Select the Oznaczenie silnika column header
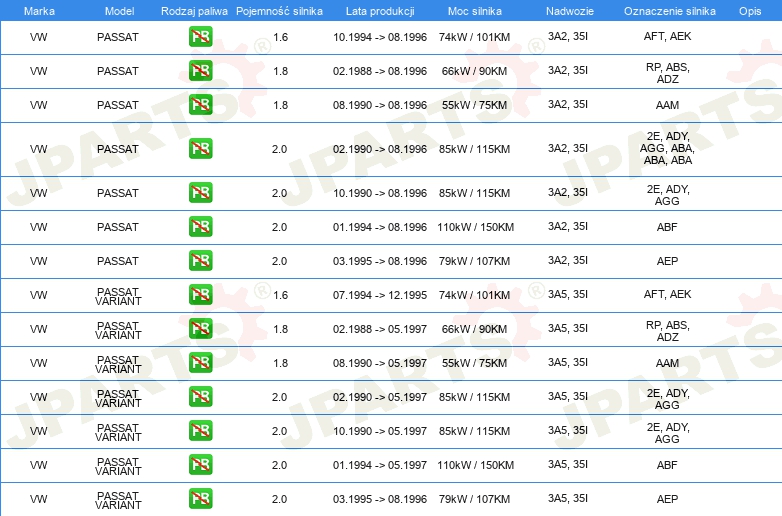This screenshot has width=782, height=516. [670, 11]
